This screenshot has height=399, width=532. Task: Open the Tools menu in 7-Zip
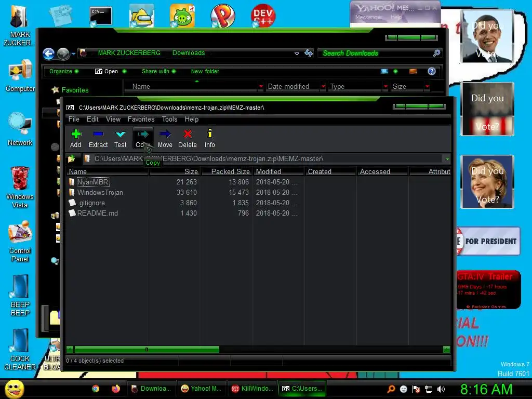[x=169, y=119]
